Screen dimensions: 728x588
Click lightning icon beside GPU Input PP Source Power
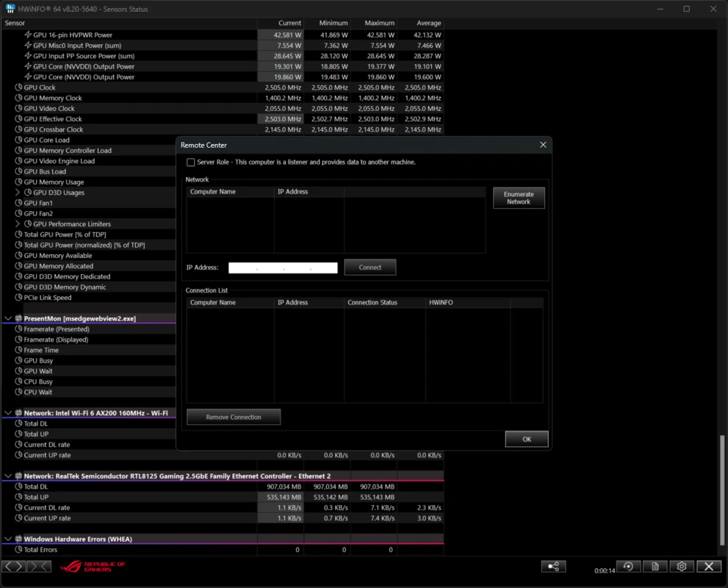pos(28,56)
